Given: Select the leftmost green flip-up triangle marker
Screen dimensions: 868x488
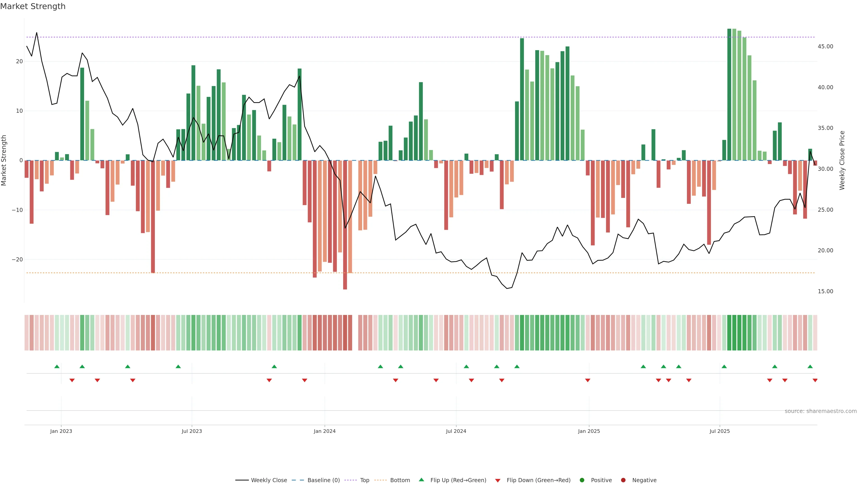Looking at the screenshot, I should coord(57,366).
